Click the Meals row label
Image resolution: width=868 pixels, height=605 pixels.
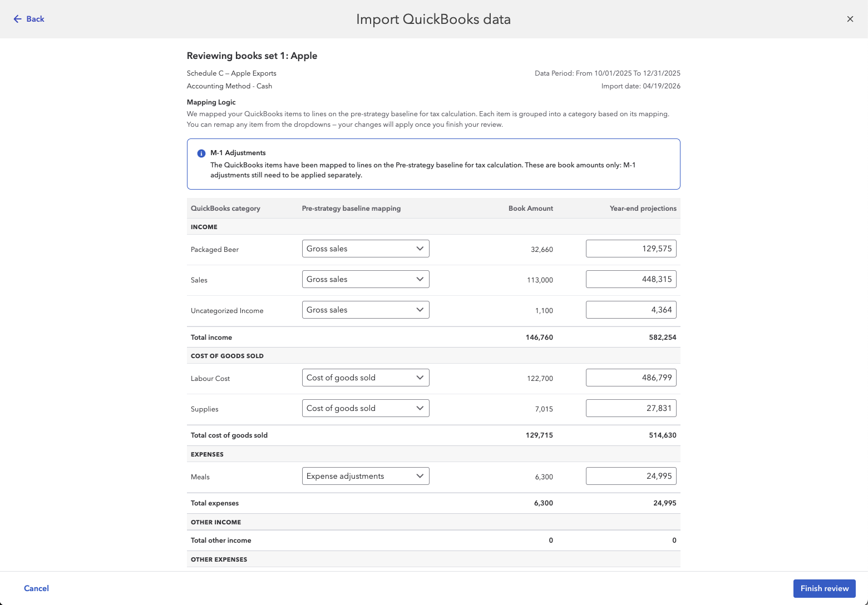tap(200, 477)
